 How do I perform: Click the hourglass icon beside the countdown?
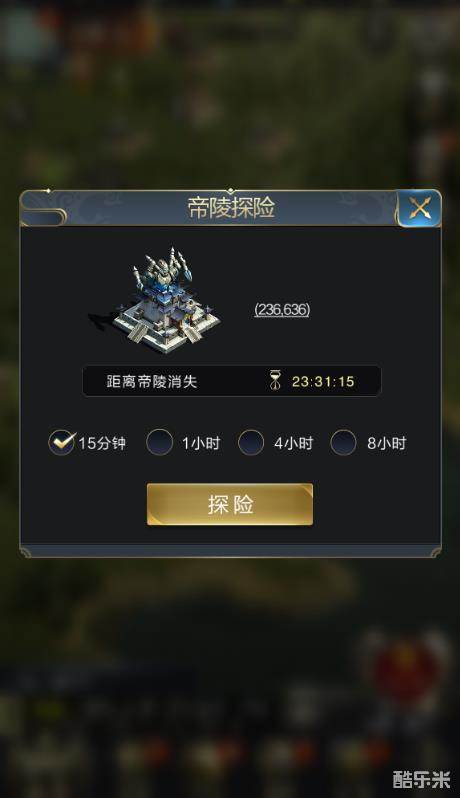(275, 381)
